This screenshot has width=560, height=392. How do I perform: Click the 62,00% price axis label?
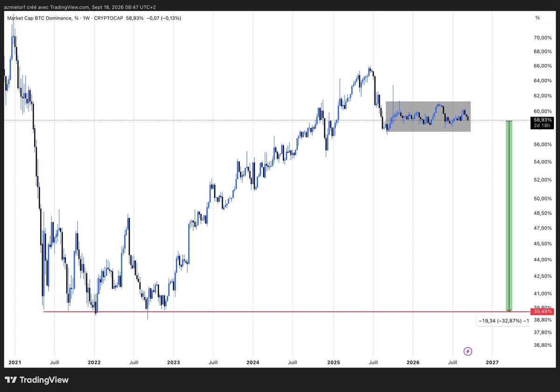click(x=543, y=96)
